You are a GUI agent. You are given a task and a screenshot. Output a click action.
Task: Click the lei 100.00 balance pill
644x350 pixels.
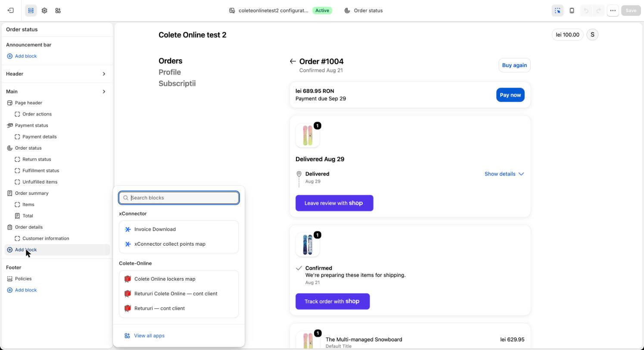[567, 34]
